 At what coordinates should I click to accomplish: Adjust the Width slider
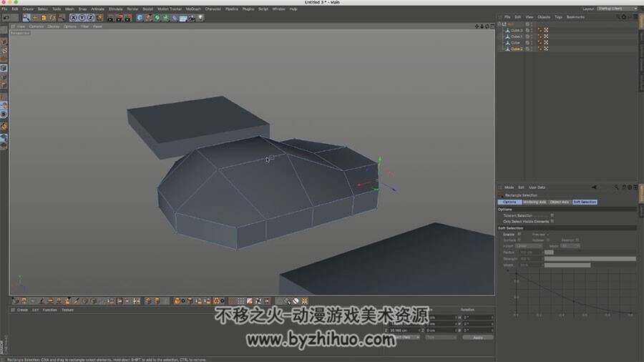[590, 265]
